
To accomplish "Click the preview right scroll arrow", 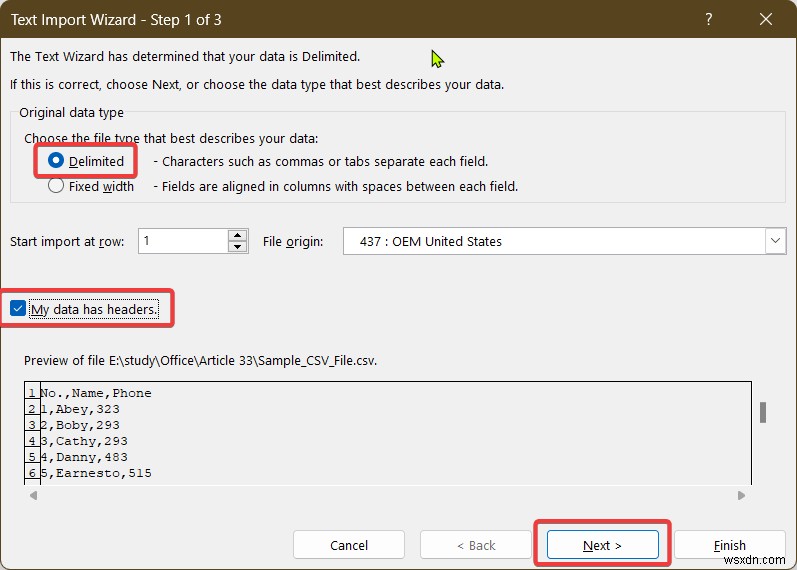I will tap(741, 495).
